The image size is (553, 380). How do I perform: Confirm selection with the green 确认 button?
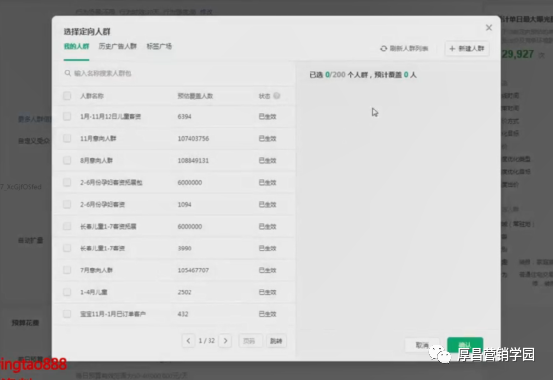pos(465,344)
